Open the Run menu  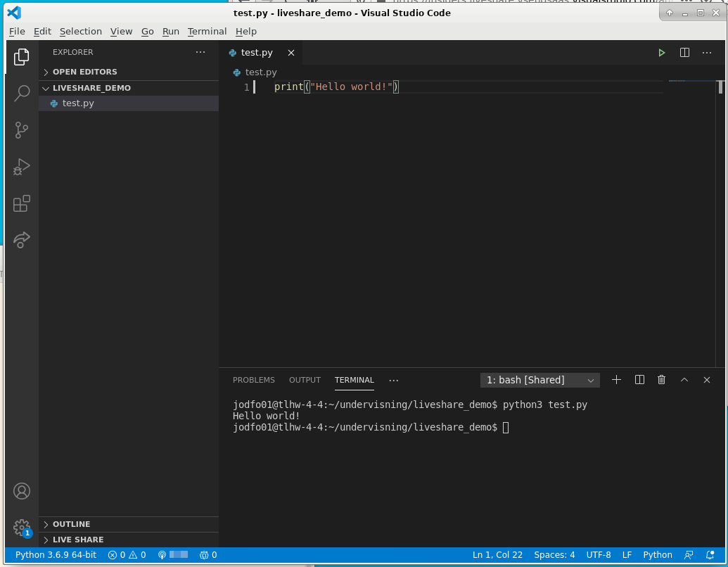pos(171,31)
